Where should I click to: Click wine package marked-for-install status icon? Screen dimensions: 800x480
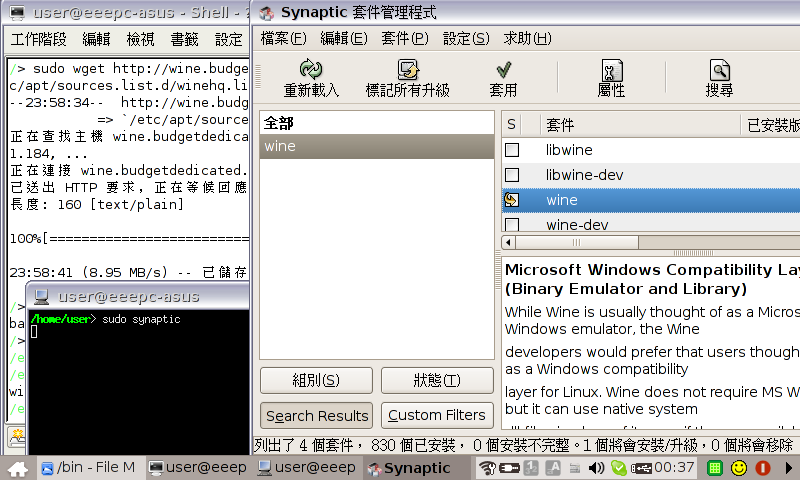(512, 199)
